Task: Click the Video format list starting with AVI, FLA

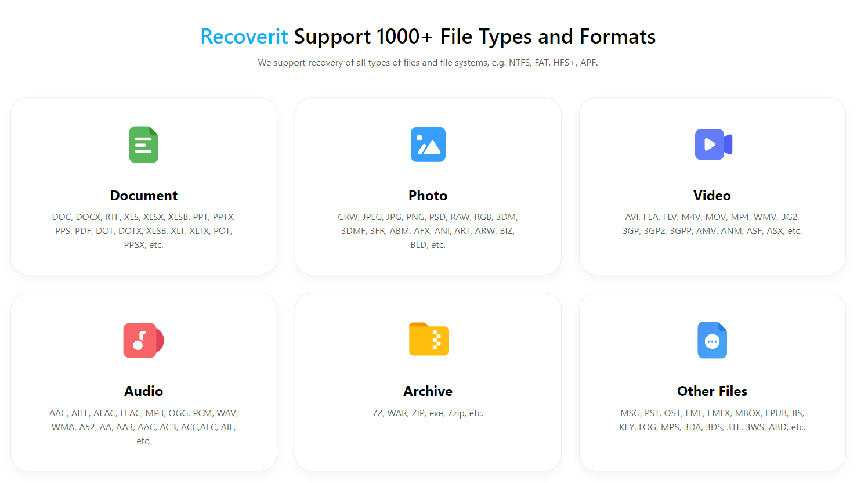Action: (x=712, y=224)
